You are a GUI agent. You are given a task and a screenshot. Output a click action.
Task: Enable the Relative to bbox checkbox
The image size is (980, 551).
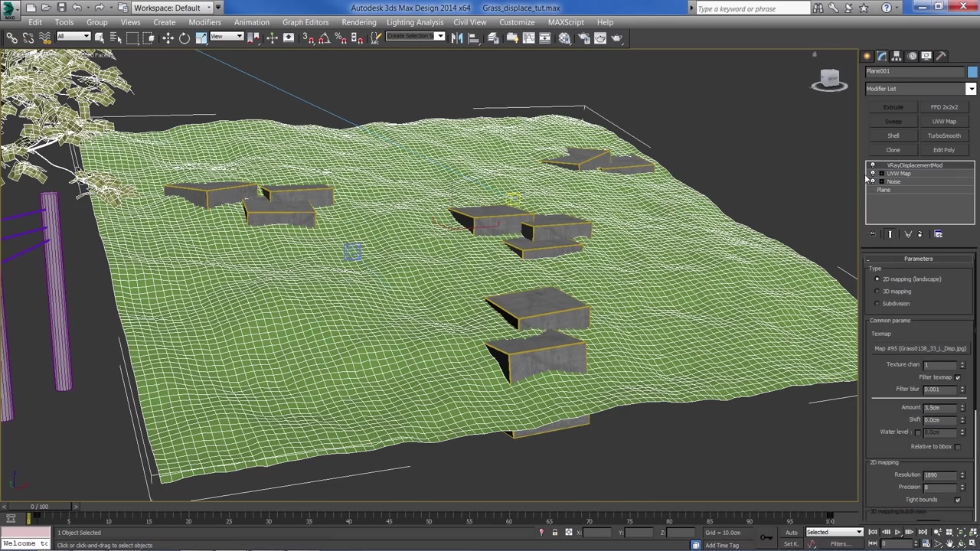click(x=957, y=447)
